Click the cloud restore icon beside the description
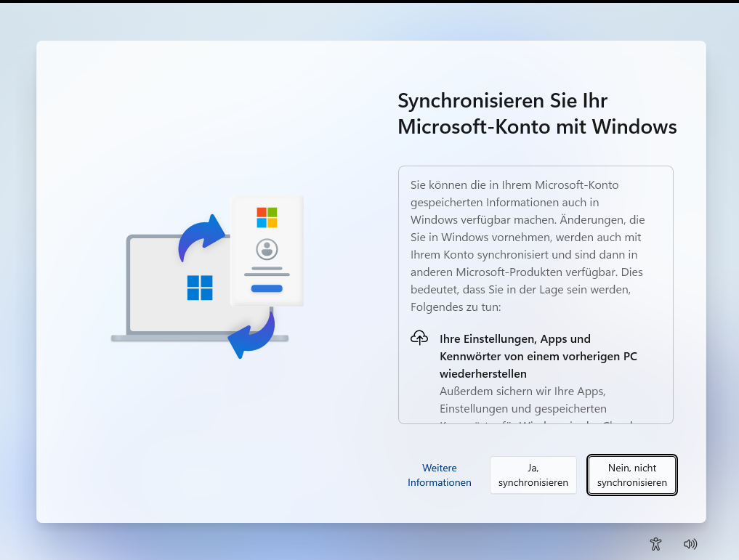 [419, 337]
